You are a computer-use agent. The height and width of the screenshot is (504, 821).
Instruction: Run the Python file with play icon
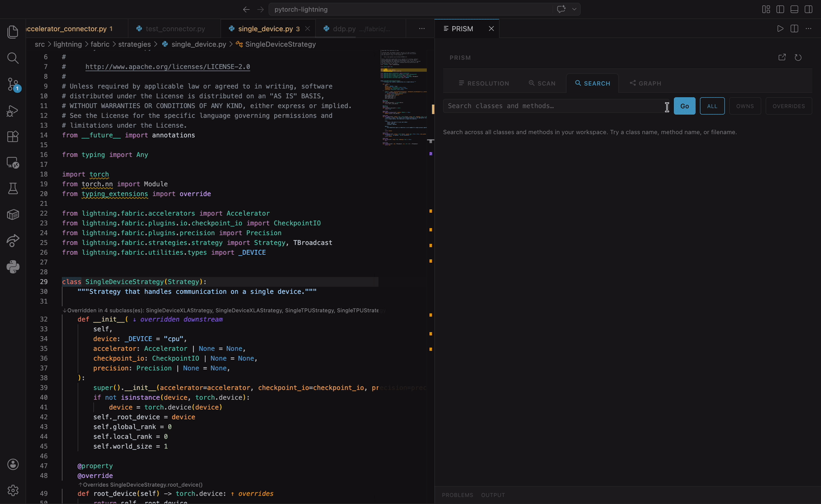780,29
